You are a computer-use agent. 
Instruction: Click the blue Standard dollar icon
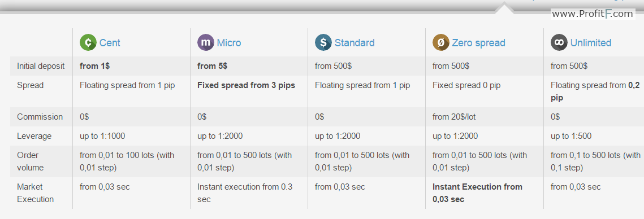pos(323,43)
